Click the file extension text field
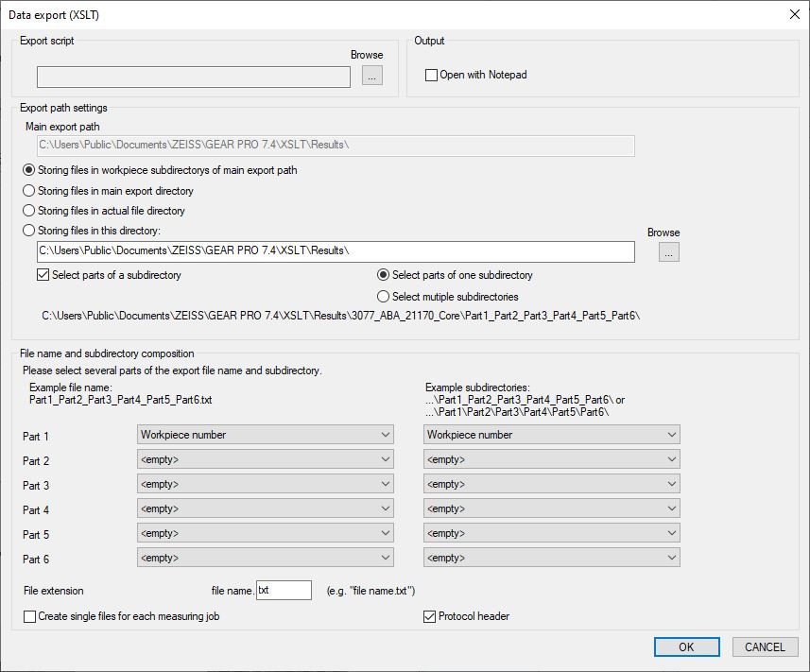 point(284,591)
